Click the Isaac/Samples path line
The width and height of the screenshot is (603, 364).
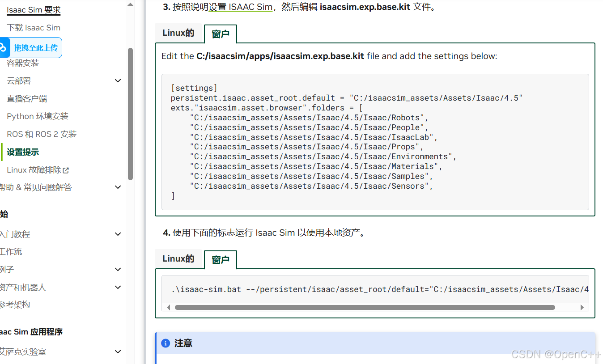click(x=312, y=176)
